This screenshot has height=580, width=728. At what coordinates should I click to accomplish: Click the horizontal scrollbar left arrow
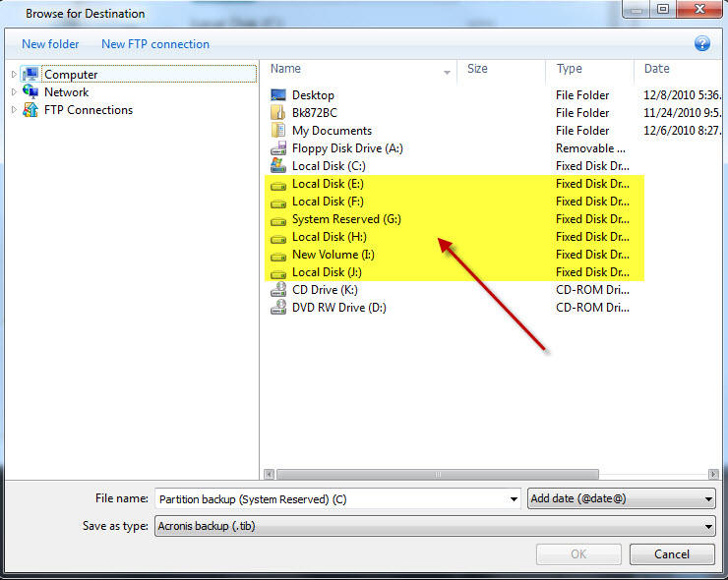pos(269,474)
